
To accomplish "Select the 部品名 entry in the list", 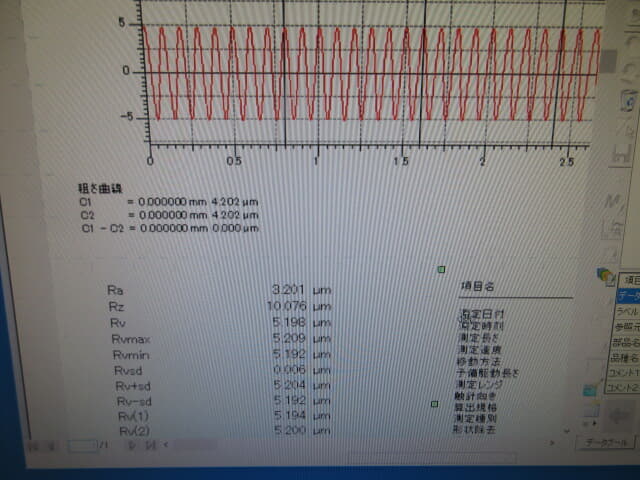I will [626, 342].
